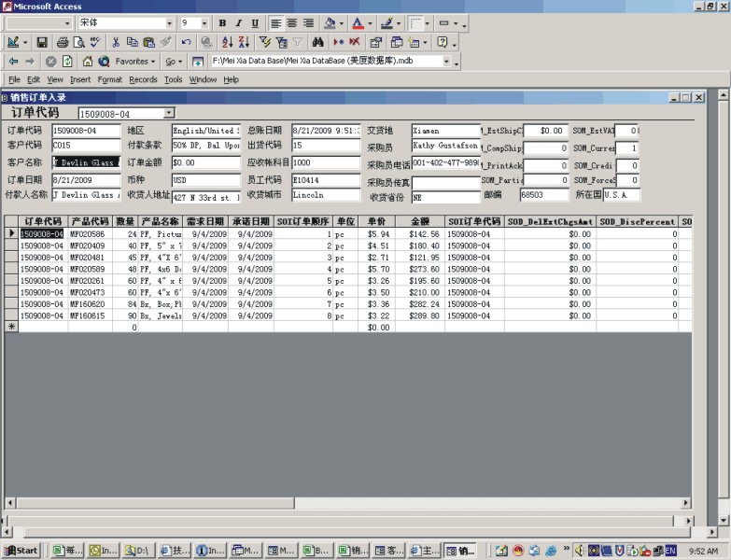The image size is (731, 560).
Task: Click the Print icon
Action: (63, 42)
